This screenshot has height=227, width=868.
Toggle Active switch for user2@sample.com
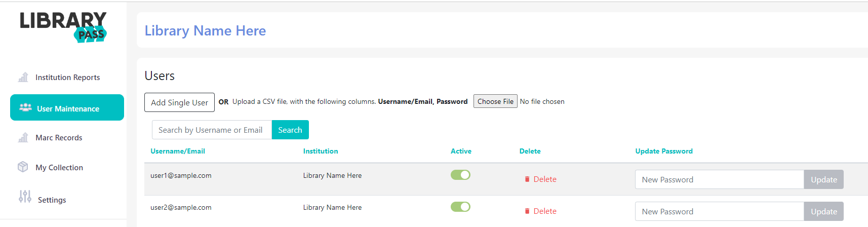point(460,207)
